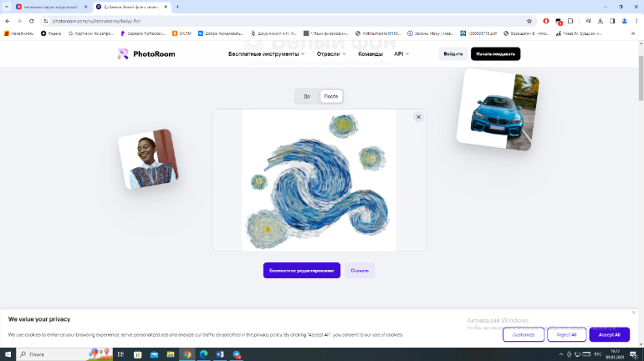Open the tab search dropdown arrow
Viewport: 644px width, 361px height.
(7, 7)
